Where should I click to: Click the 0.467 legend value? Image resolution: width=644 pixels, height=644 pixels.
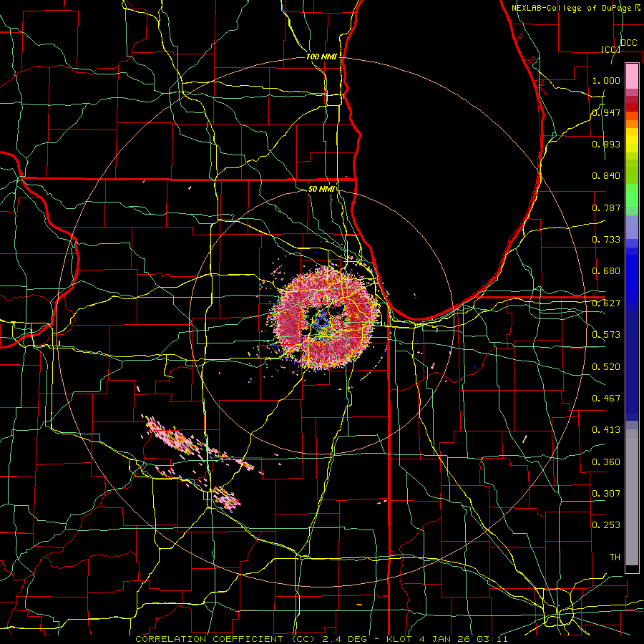click(606, 399)
